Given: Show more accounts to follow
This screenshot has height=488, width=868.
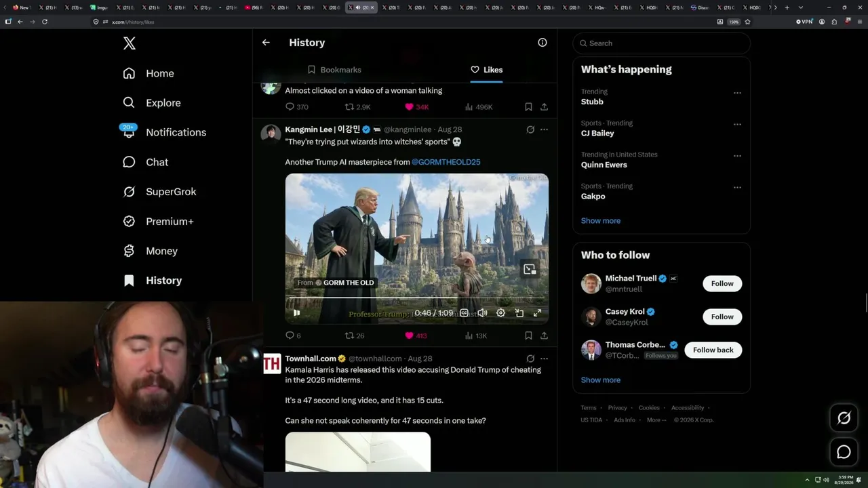Looking at the screenshot, I should (x=601, y=380).
